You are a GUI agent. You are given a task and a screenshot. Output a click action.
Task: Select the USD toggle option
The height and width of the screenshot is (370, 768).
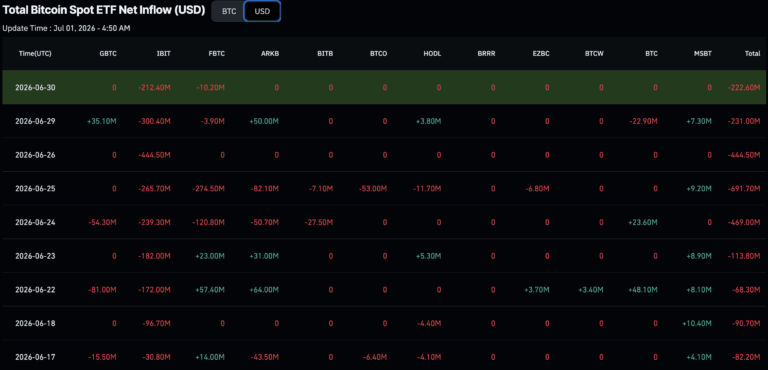[x=263, y=11]
